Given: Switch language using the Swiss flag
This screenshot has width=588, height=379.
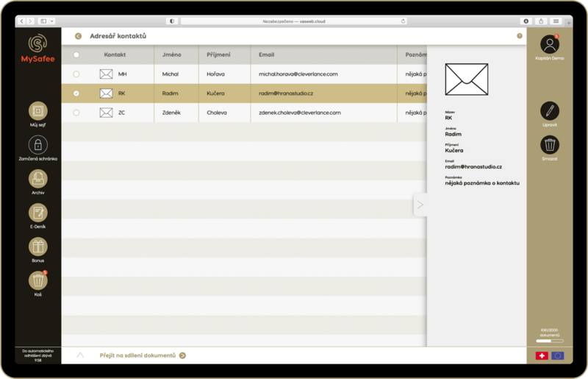Looking at the screenshot, I should pos(542,355).
